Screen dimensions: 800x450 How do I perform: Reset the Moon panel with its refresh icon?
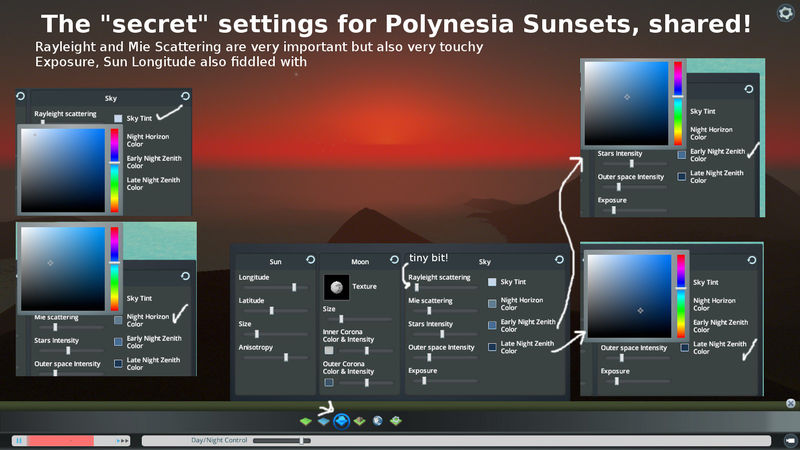click(x=396, y=260)
